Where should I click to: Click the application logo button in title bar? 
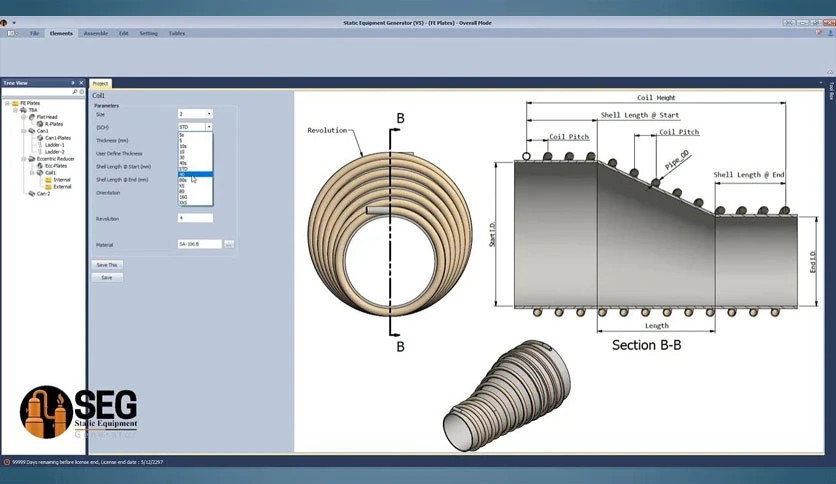(4, 23)
